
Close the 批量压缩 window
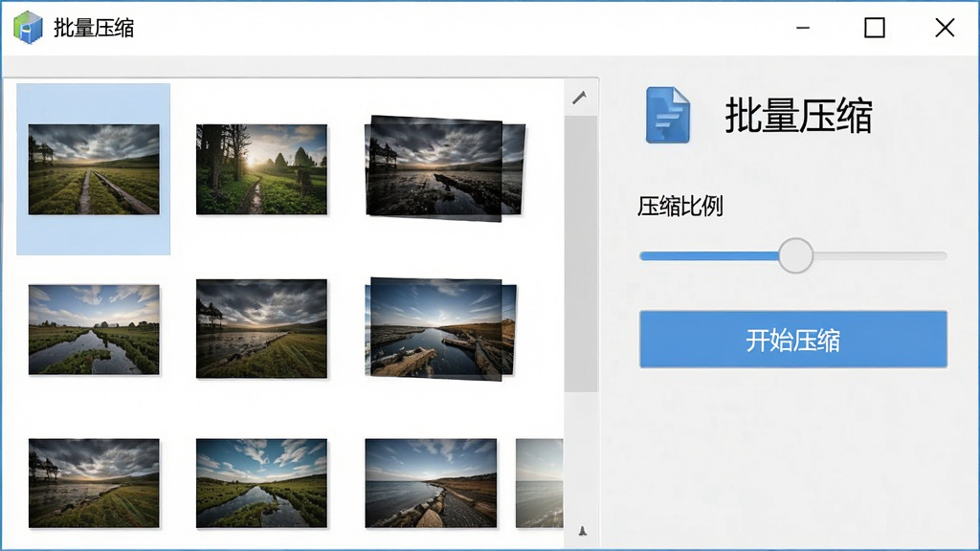(x=945, y=28)
